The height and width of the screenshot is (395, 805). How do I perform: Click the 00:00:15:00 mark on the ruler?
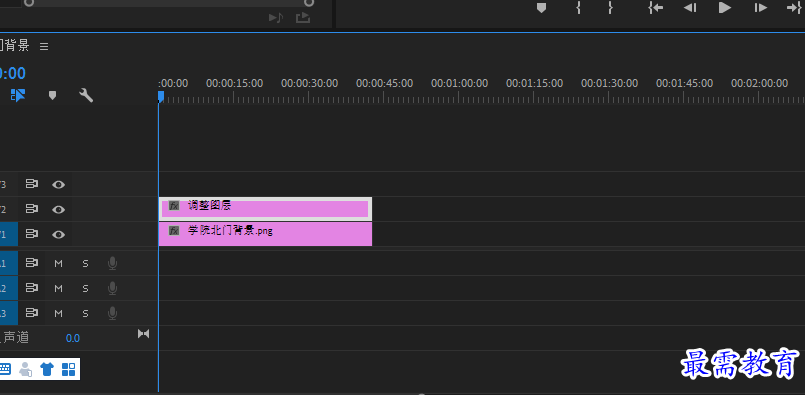point(234,83)
